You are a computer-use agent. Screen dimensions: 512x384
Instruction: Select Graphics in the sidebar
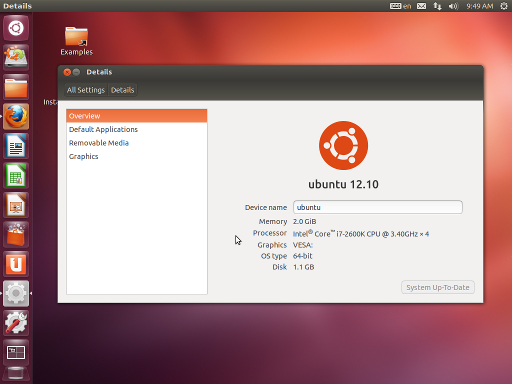[137, 156]
